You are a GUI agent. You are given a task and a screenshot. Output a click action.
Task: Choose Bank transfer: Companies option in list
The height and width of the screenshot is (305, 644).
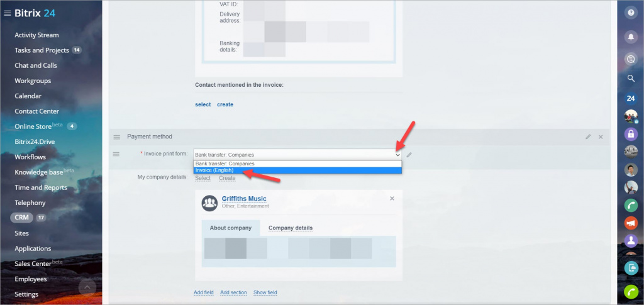pos(297,164)
